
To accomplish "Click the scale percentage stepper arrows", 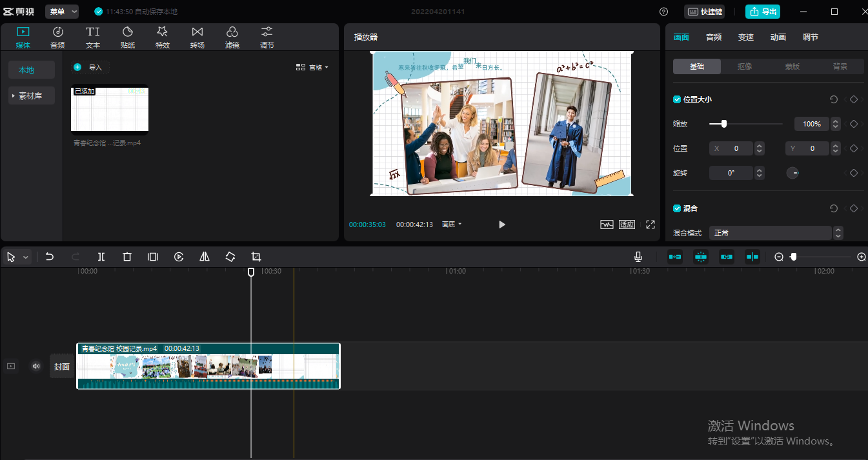I will click(836, 124).
